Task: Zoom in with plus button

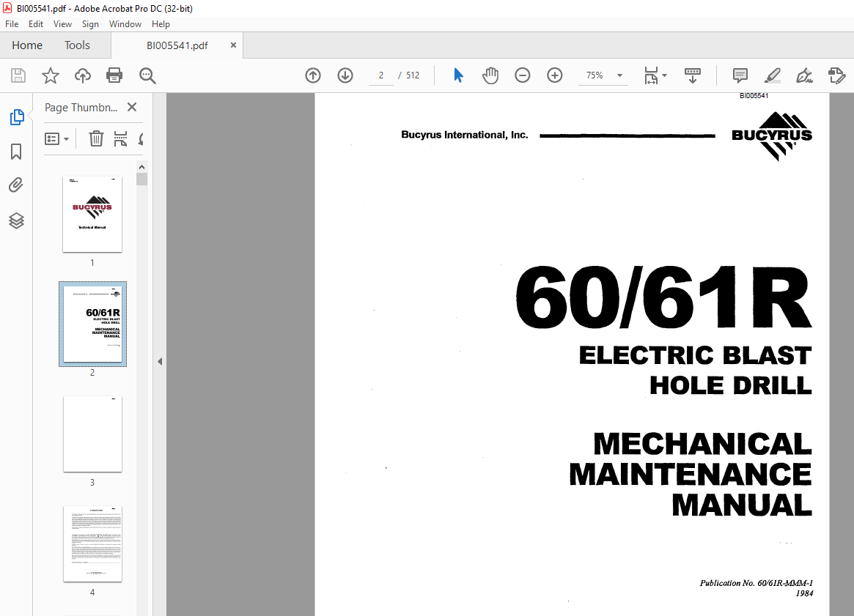Action: point(554,75)
